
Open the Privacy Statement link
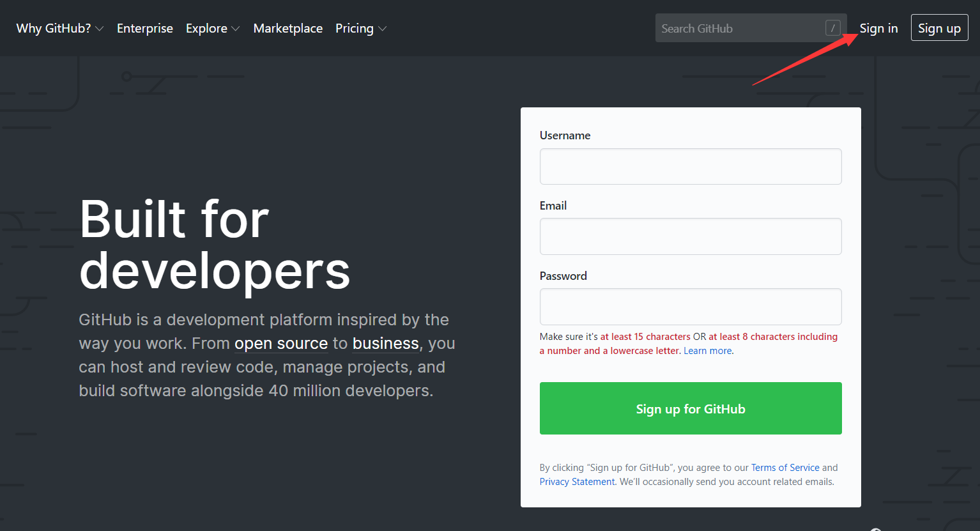click(x=576, y=481)
